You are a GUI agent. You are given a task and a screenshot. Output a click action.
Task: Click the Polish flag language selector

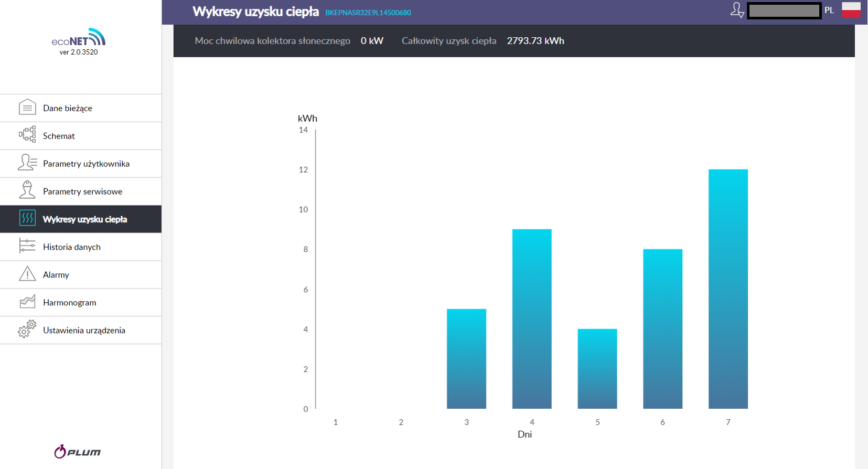(851, 10)
